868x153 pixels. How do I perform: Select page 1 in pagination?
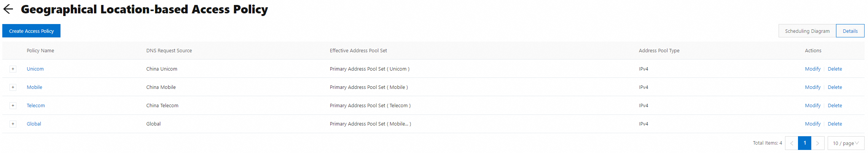pos(804,143)
